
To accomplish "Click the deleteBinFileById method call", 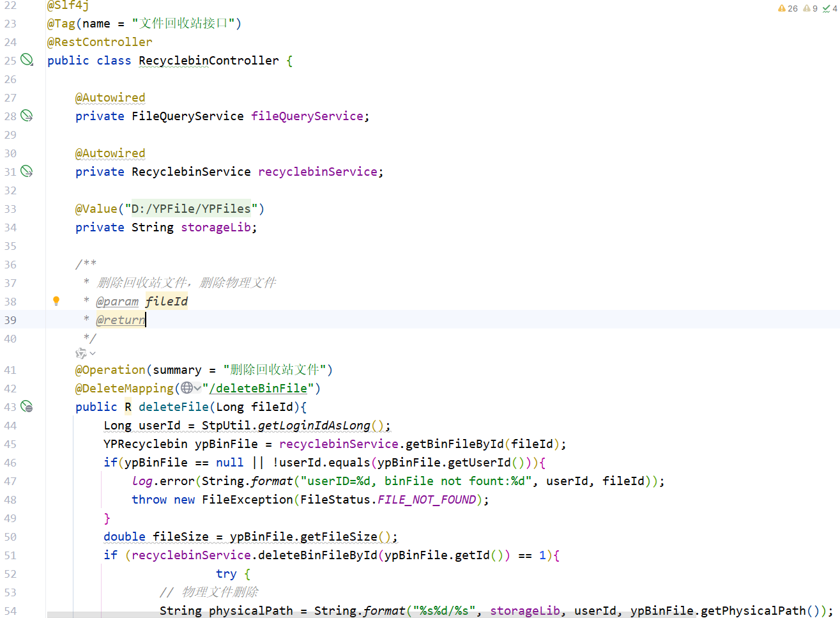I will point(317,555).
